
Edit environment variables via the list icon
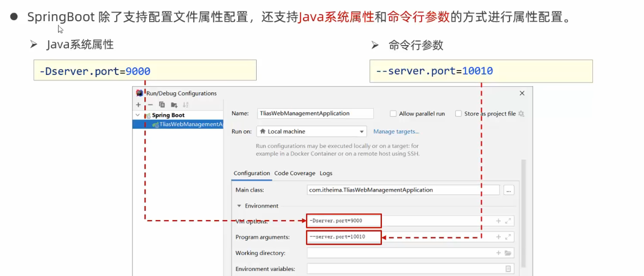point(508,269)
